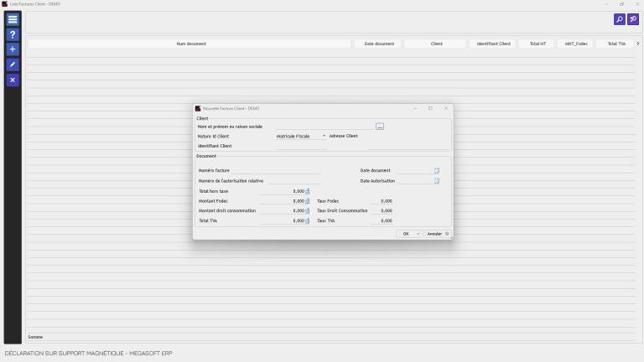Add a new invoice with the plus icon
The width and height of the screenshot is (644, 362).
[13, 49]
